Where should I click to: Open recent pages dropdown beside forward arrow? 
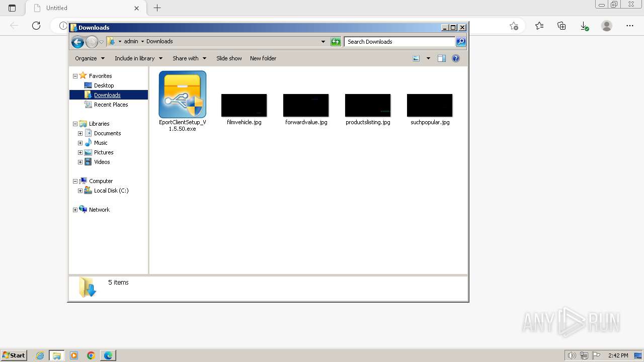tap(101, 42)
